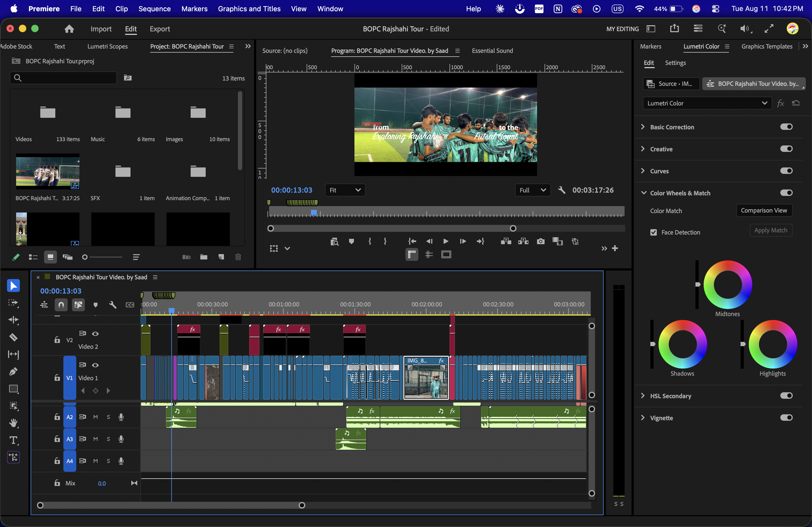Open the Sequence menu

[155, 9]
